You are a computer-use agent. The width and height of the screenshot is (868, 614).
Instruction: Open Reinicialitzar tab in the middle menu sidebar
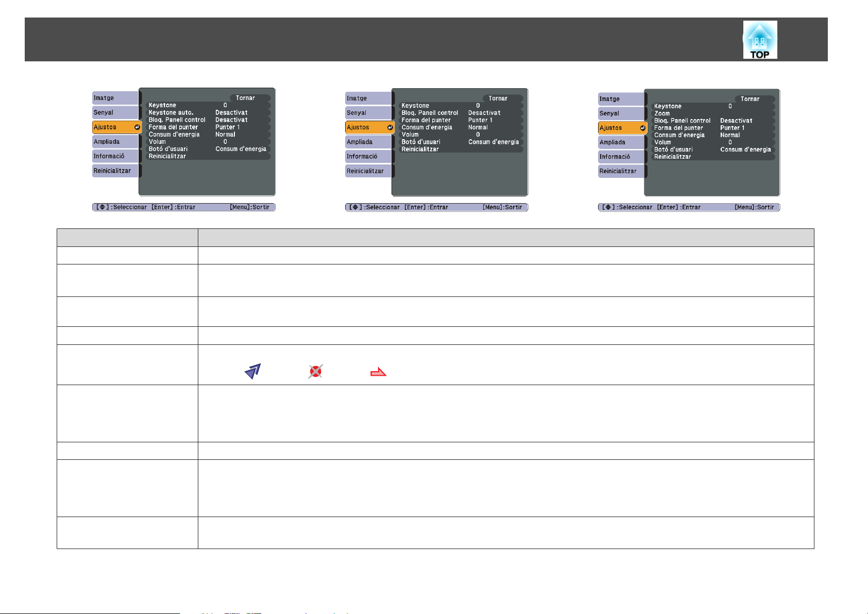(368, 171)
